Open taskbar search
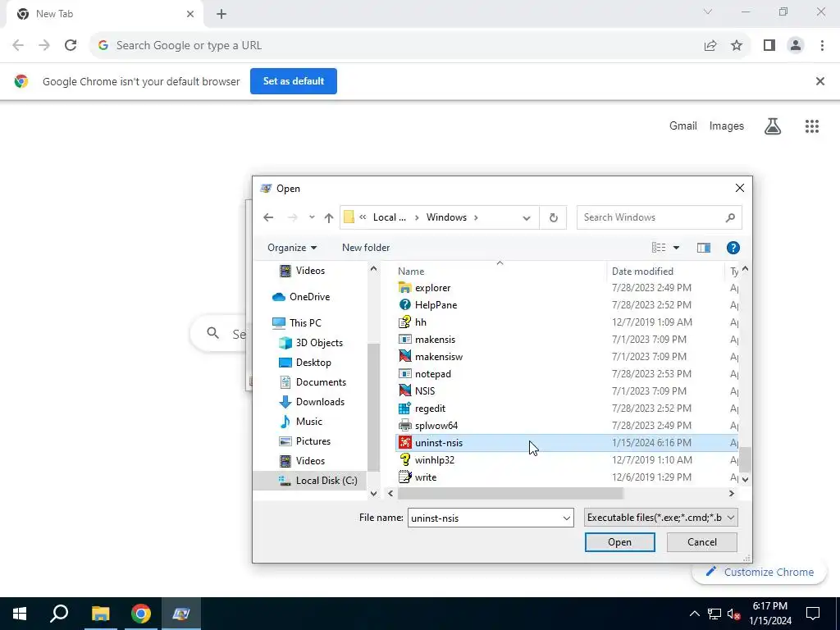840x630 pixels. point(59,614)
